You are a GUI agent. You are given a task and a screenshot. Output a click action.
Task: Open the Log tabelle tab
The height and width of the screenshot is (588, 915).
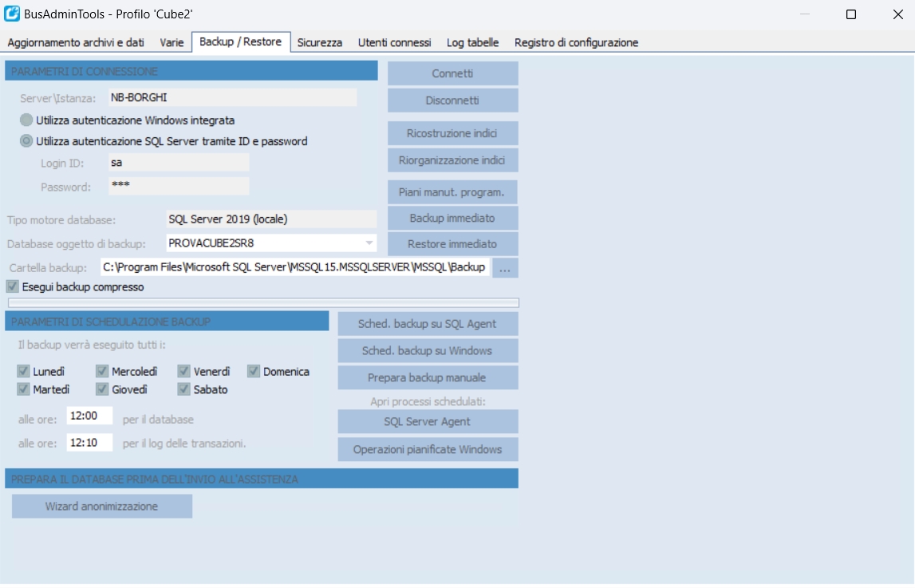click(473, 42)
